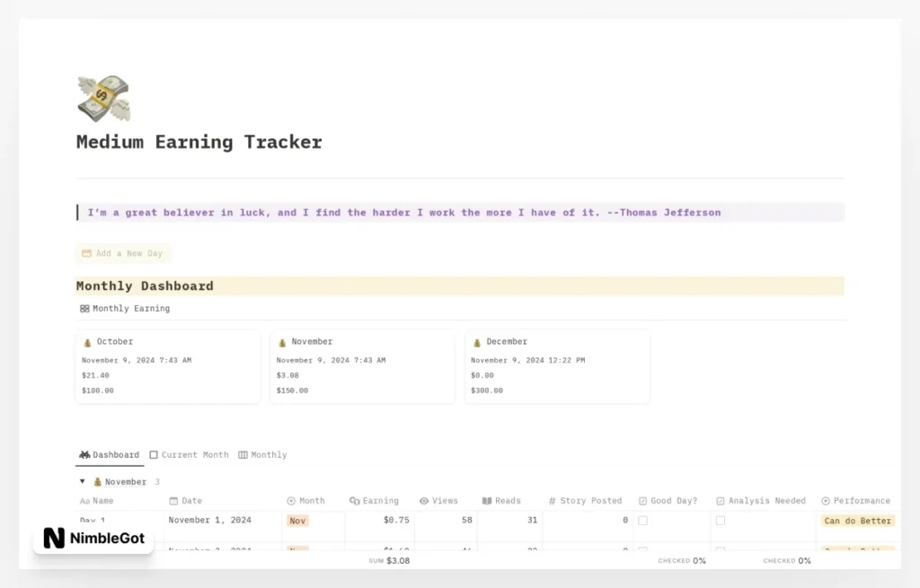Click the Monthly tab board icon
Viewport: 920px width, 588px height.
click(x=243, y=455)
